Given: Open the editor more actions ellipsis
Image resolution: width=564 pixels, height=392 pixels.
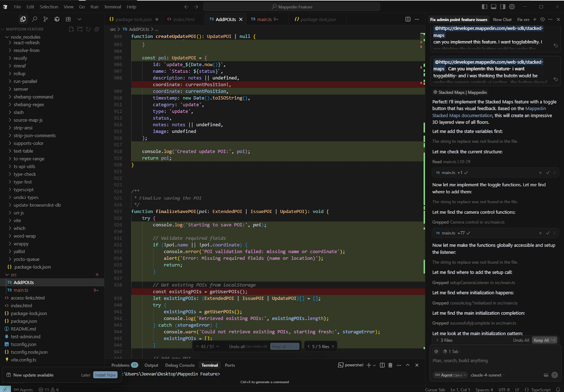Looking at the screenshot, I should coord(417,19).
